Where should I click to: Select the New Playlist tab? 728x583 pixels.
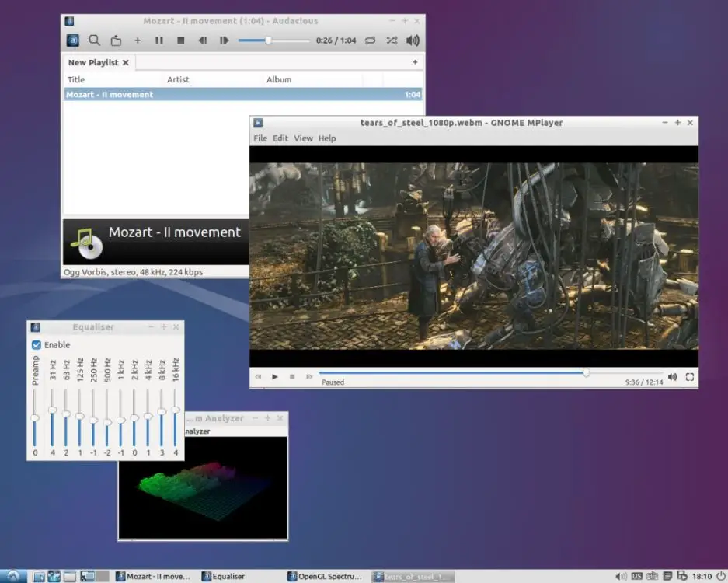[x=93, y=62]
